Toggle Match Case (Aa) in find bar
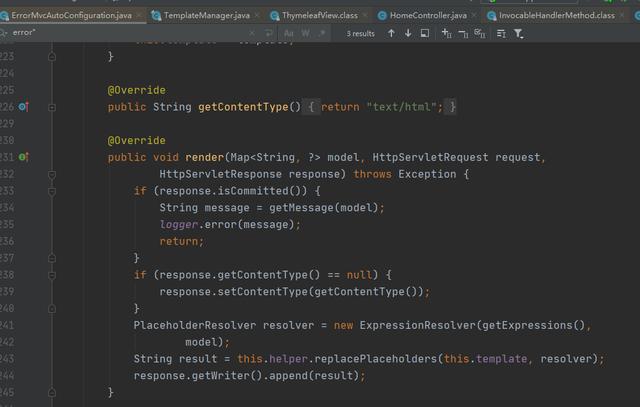640x407 pixels. click(289, 33)
